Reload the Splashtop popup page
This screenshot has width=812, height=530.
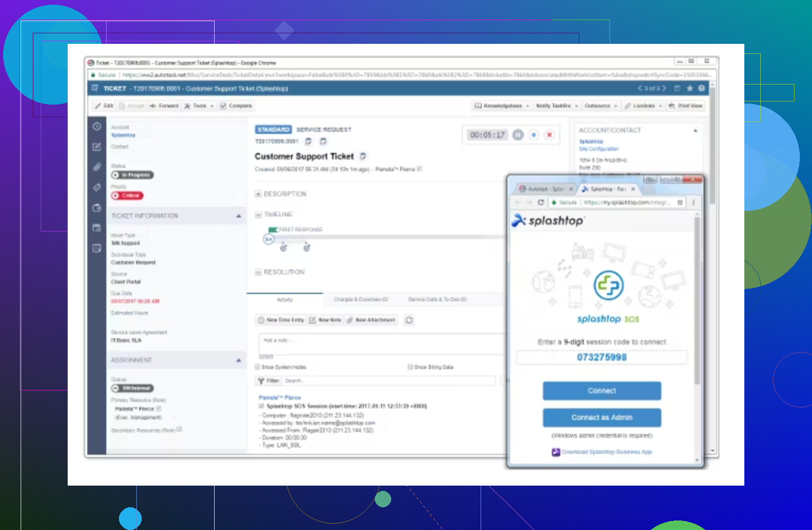[541, 202]
